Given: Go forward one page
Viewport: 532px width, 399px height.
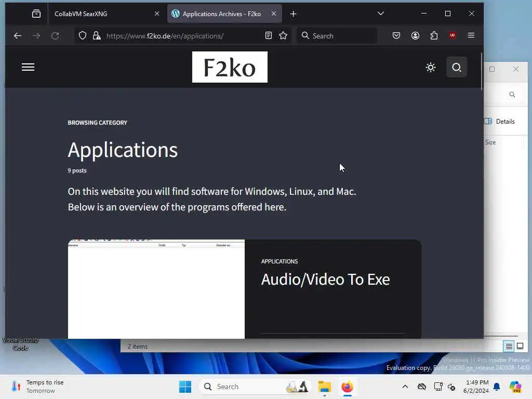Looking at the screenshot, I should [x=36, y=36].
